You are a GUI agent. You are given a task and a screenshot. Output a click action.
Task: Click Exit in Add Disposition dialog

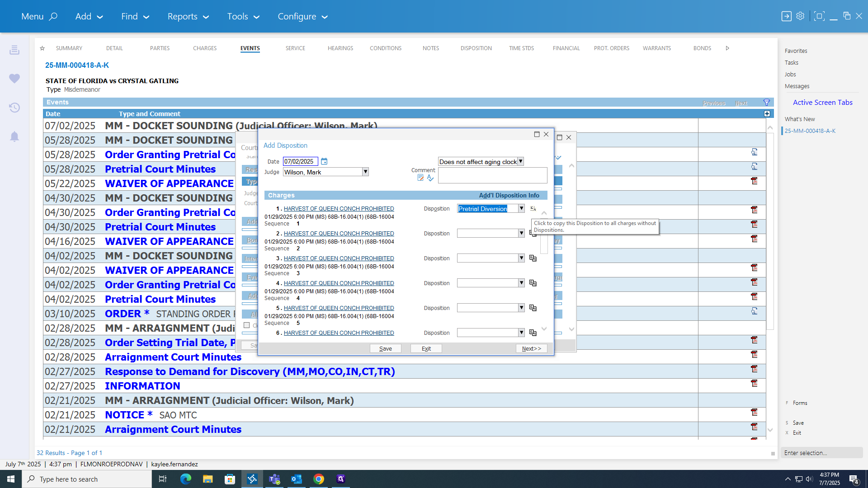coord(426,348)
